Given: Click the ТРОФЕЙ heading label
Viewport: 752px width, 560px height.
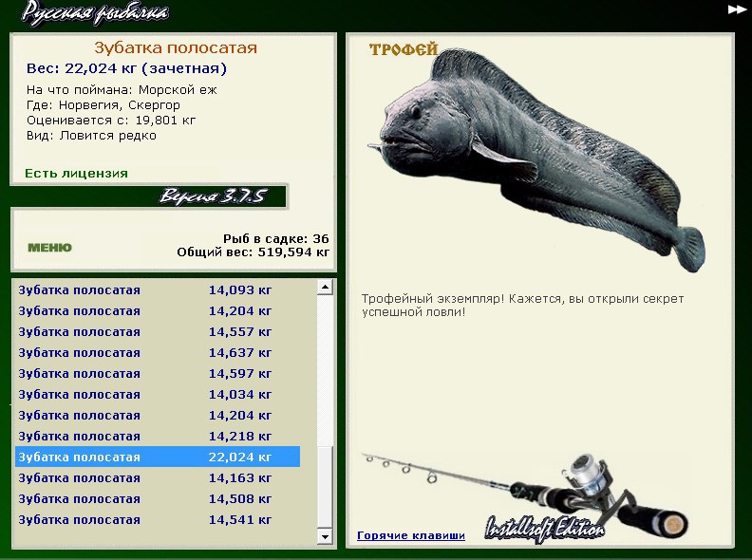Looking at the screenshot, I should [403, 50].
